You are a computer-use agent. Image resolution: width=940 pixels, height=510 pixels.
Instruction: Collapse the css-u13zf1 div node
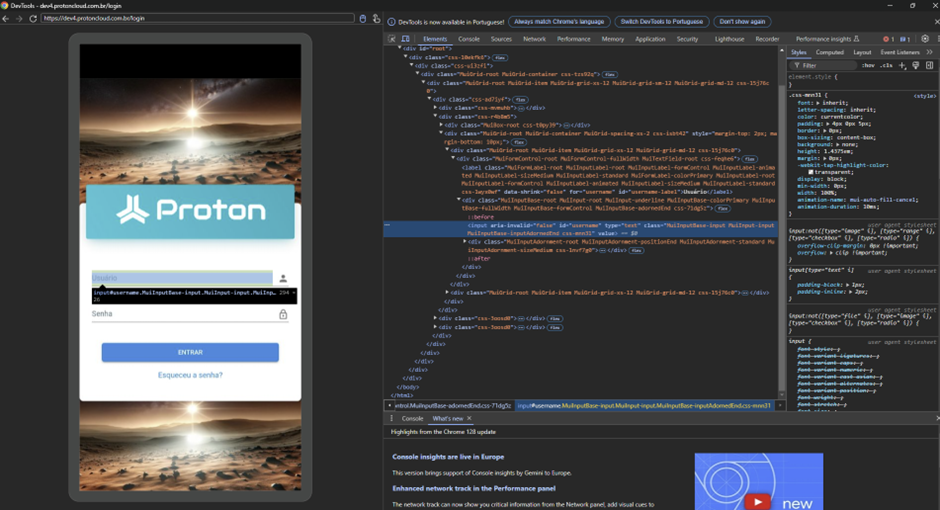pyautogui.click(x=412, y=65)
